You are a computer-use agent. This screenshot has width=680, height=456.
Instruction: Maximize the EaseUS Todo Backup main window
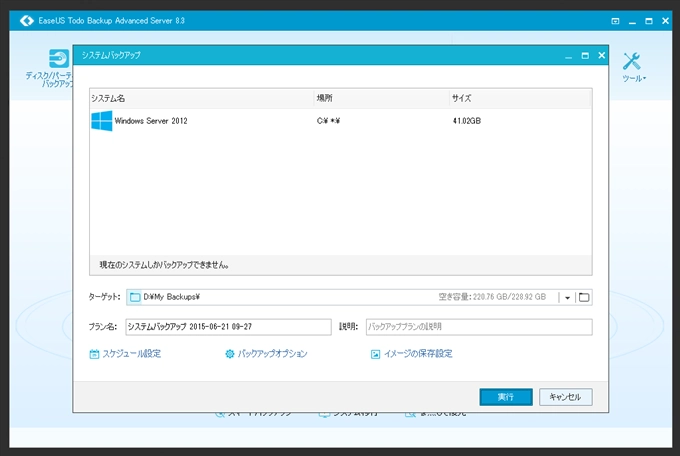click(649, 21)
